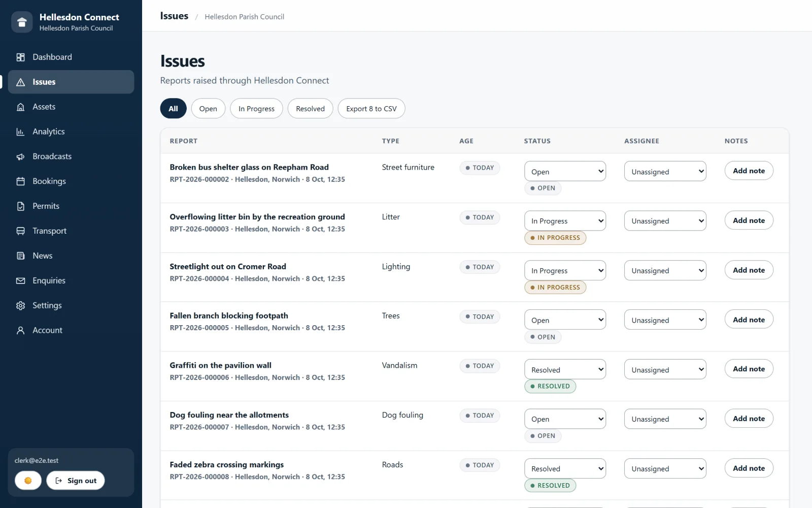Click report title Overflowing litter bin by the recreation ground

coord(257,217)
